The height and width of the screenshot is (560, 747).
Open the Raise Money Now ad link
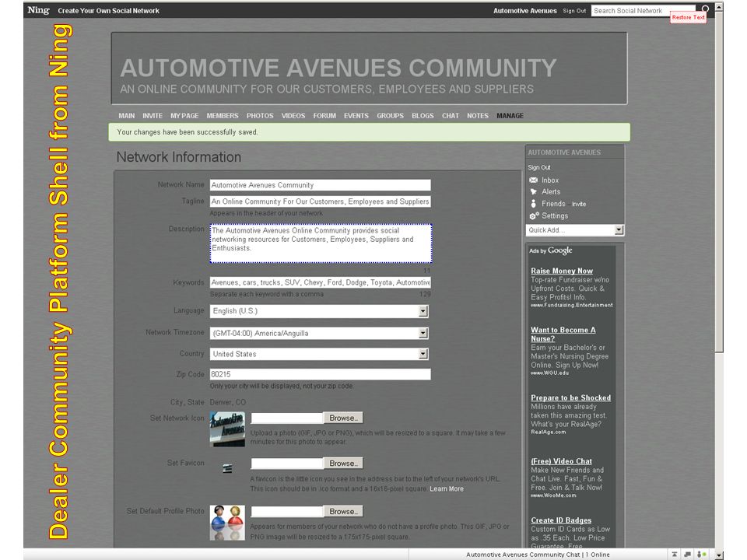click(x=562, y=271)
